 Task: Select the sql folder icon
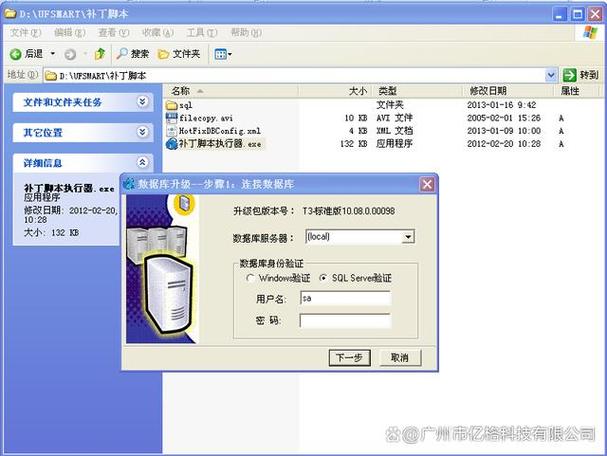[x=171, y=105]
